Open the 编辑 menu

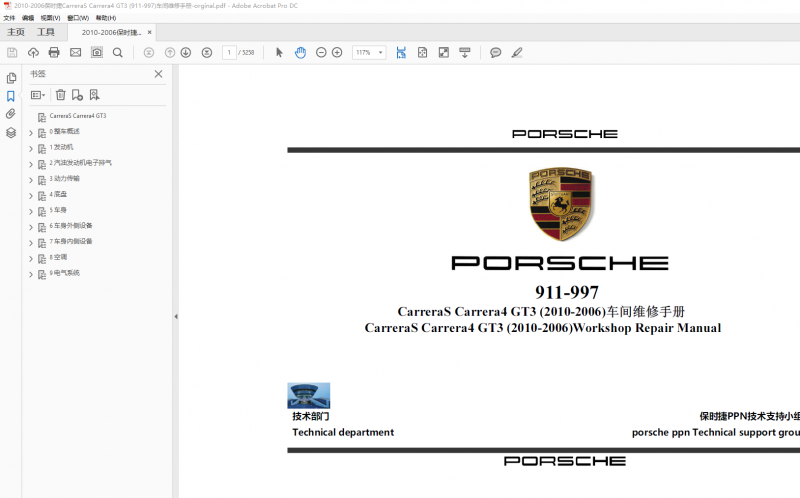point(28,18)
